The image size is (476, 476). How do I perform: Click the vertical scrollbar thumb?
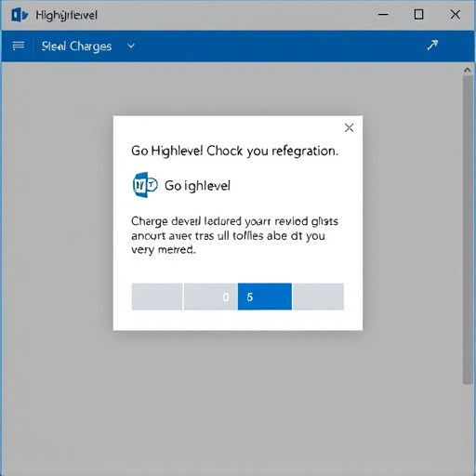pyautogui.click(x=468, y=230)
